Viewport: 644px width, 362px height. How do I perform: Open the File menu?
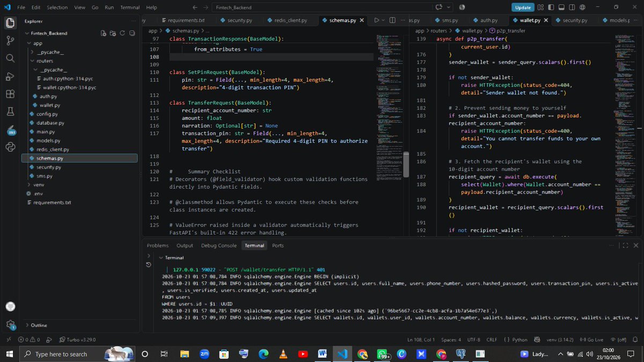pyautogui.click(x=21, y=8)
